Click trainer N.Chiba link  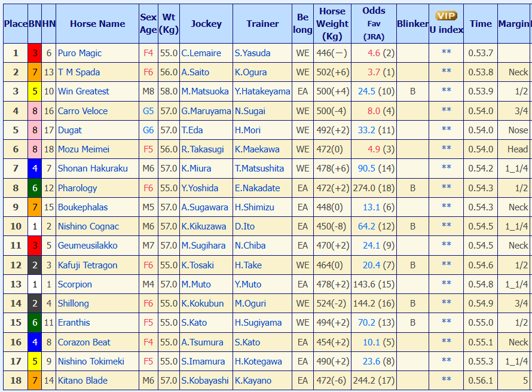pos(250,245)
